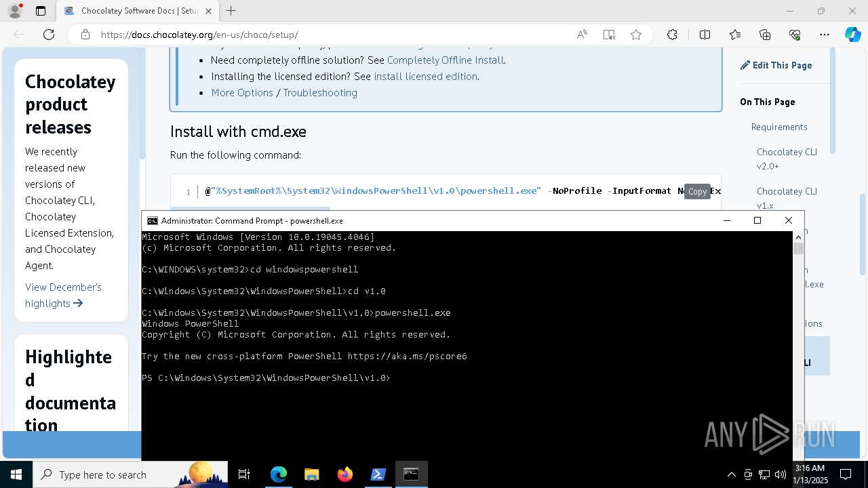Viewport: 868px width, 488px height.
Task: Click Command Prompt scrollbar up arrow
Action: pos(798,237)
